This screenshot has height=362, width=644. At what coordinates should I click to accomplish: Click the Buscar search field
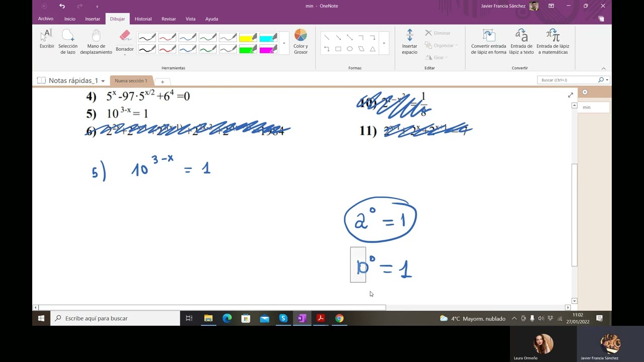click(567, 80)
